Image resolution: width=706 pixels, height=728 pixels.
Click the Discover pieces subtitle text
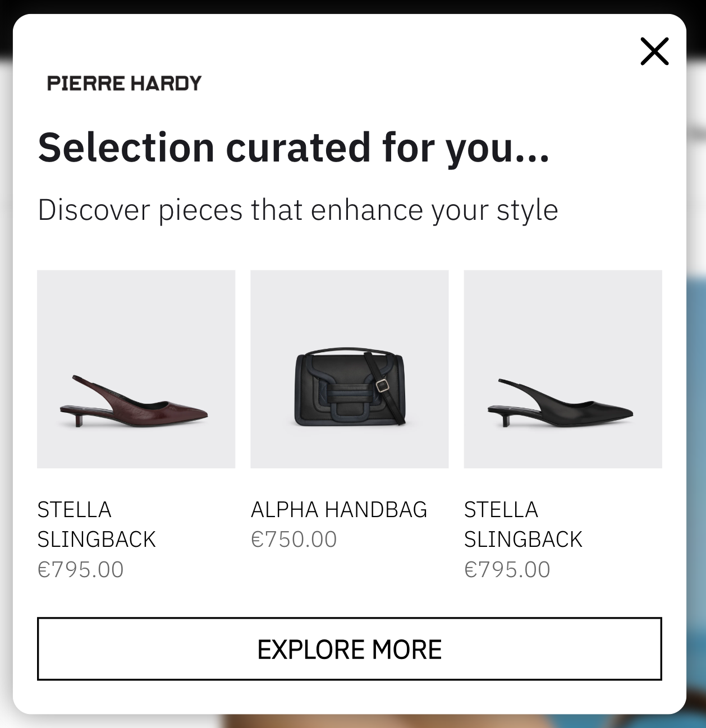click(298, 210)
